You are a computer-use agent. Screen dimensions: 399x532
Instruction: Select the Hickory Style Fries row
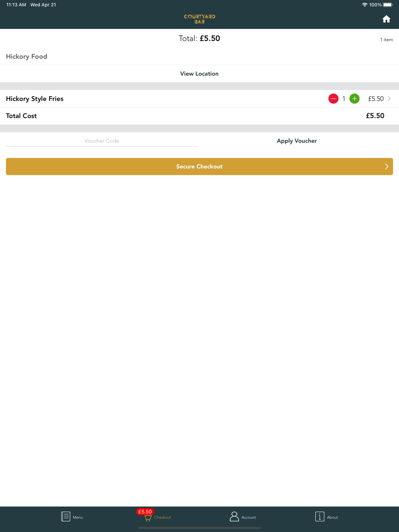pos(199,99)
